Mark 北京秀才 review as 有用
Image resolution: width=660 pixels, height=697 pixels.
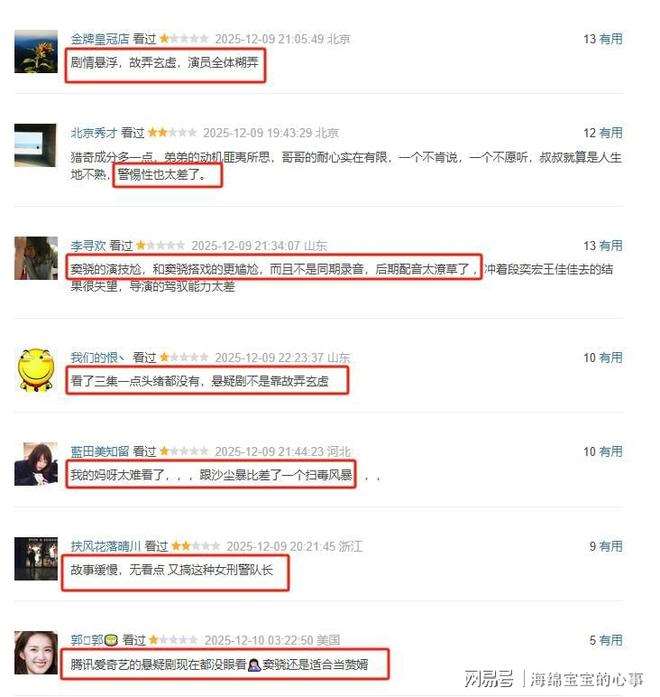click(611, 133)
